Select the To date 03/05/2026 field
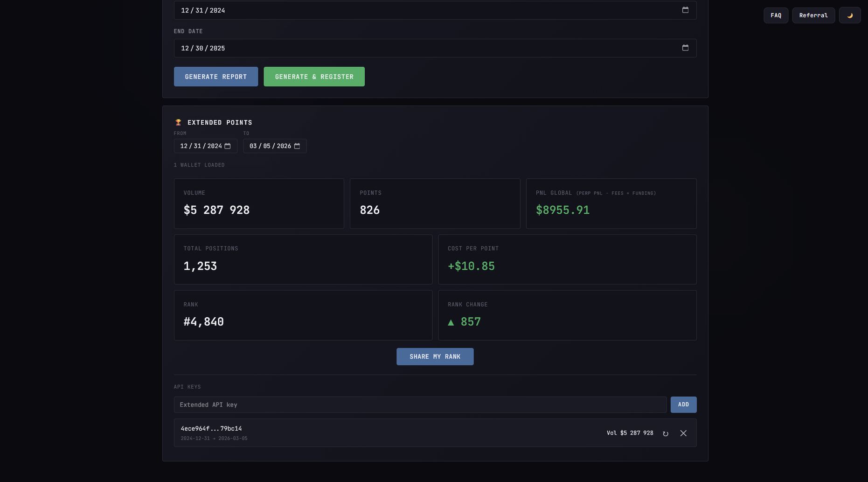Viewport: 868px width, 482px height. tap(270, 146)
